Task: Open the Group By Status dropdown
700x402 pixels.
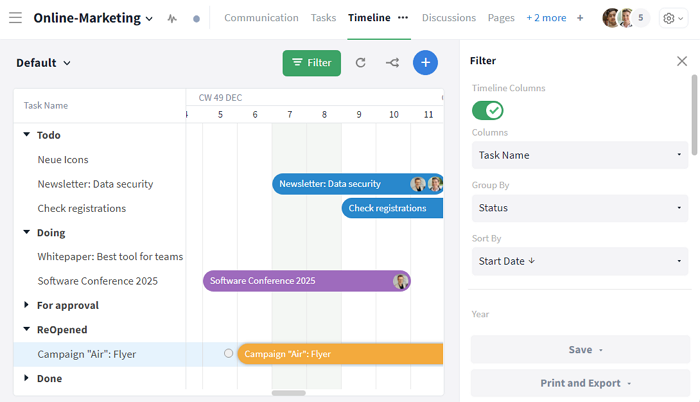Action: click(x=579, y=208)
